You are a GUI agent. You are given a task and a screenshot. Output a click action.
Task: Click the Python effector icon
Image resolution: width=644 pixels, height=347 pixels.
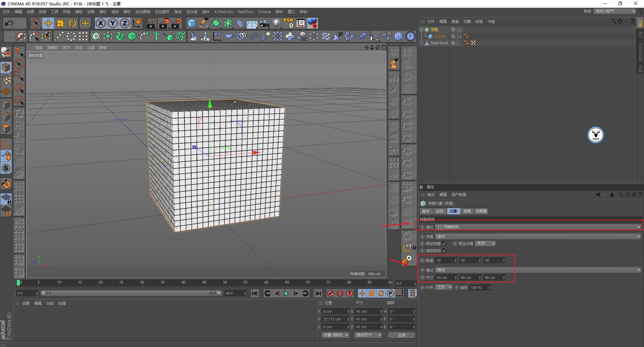(x=290, y=36)
